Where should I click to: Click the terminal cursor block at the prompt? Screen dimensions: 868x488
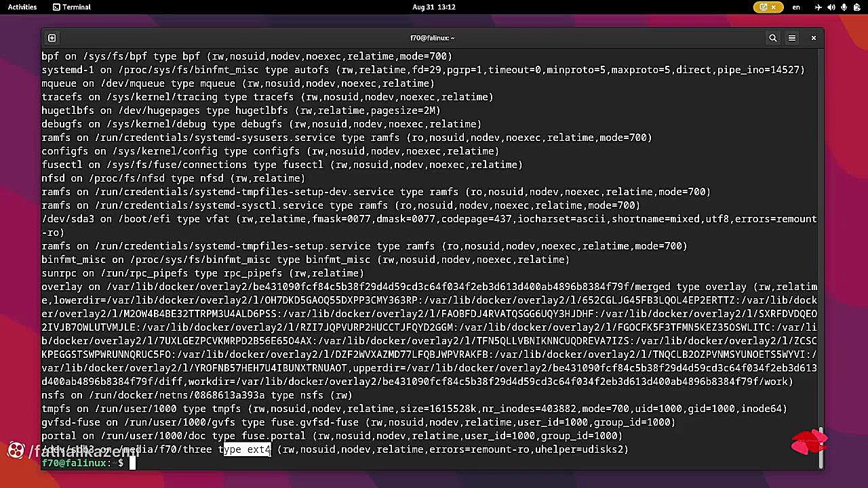pos(133,463)
